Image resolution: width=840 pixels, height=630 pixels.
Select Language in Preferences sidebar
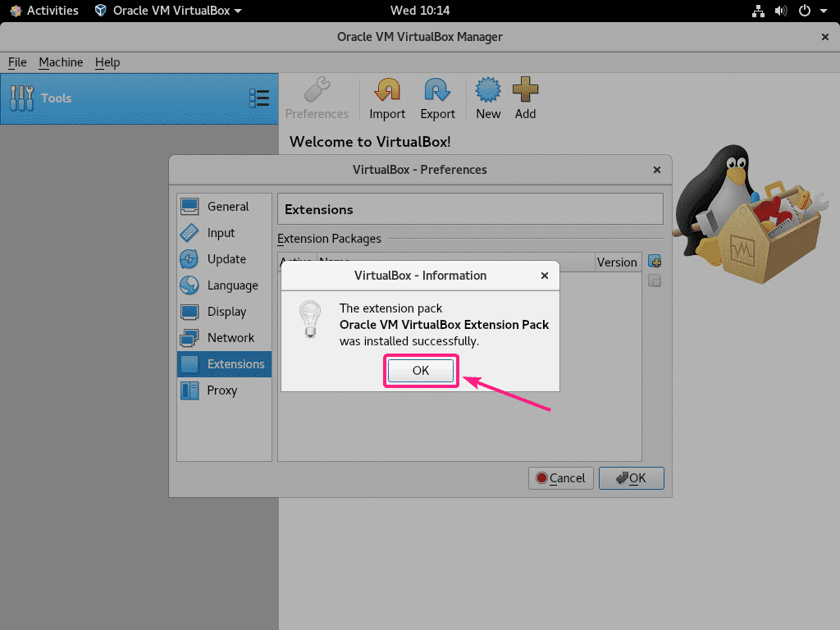225,285
